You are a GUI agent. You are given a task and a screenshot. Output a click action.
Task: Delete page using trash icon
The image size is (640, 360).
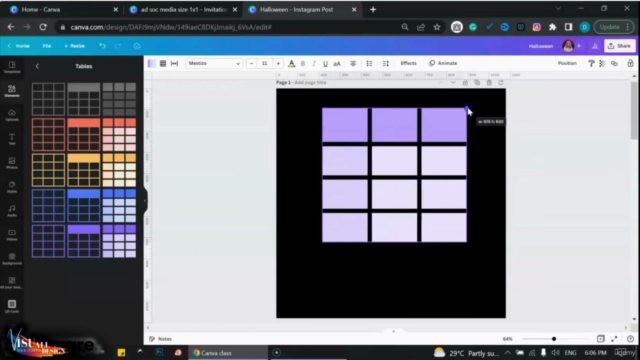489,82
